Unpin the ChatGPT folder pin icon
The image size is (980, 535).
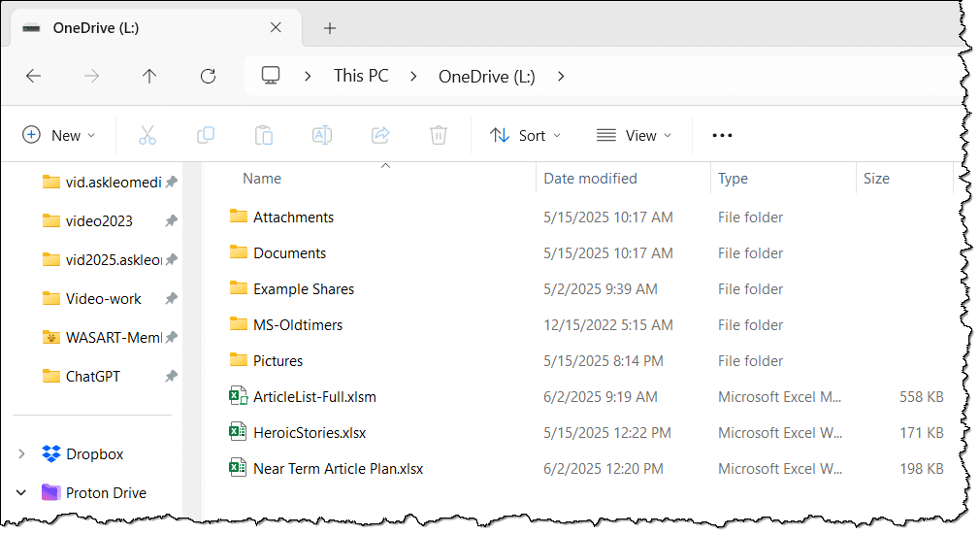click(x=171, y=377)
